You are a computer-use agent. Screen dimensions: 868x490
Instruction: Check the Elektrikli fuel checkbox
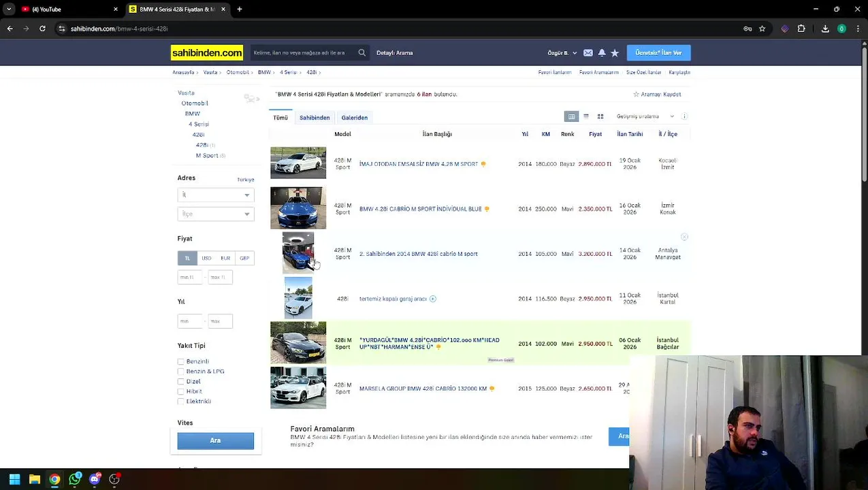click(181, 402)
